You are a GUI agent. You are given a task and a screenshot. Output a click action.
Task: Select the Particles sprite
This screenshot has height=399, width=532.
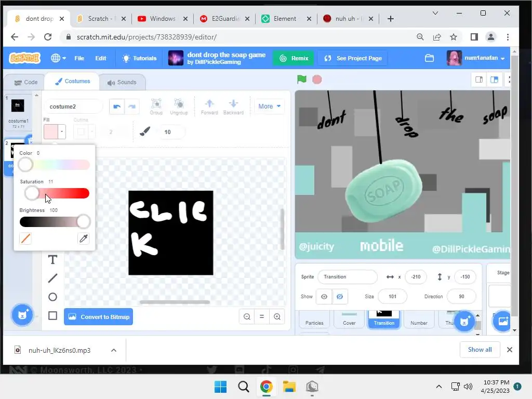tap(314, 319)
